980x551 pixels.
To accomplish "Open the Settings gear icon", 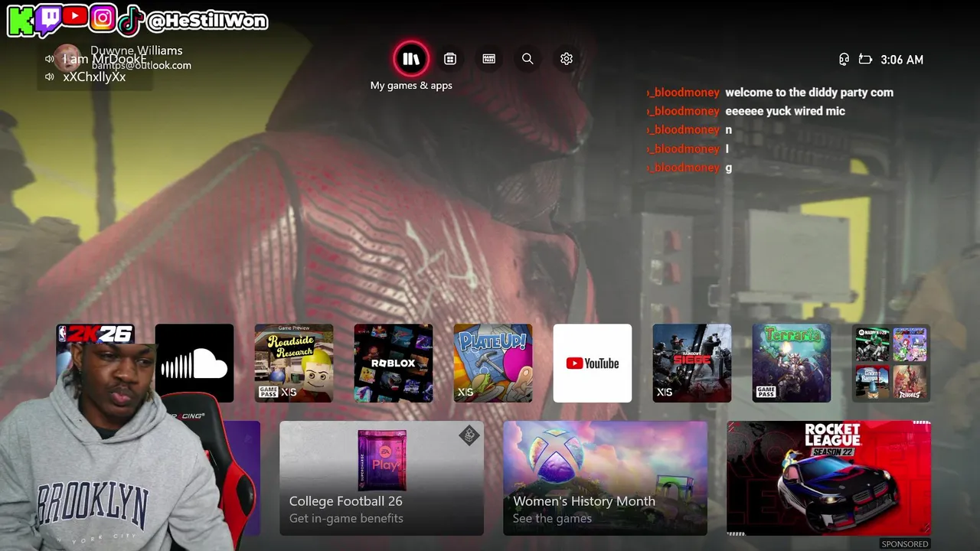I will click(567, 59).
